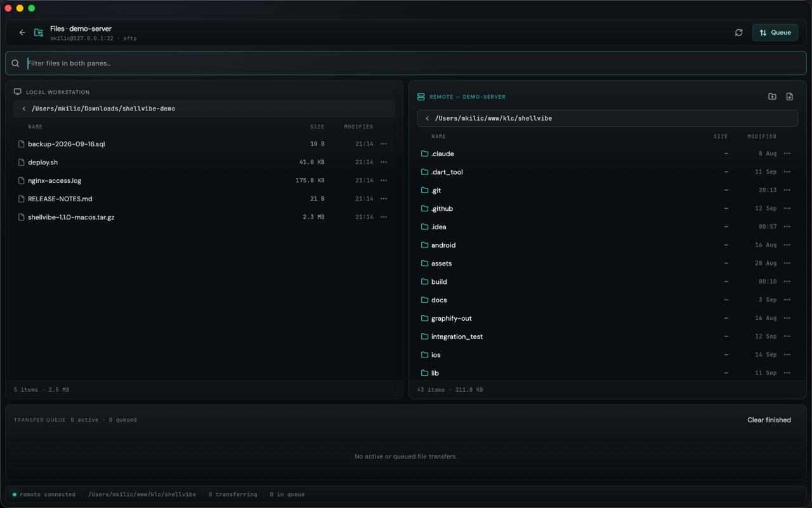812x508 pixels.
Task: Open more options for the docs folder
Action: coord(787,300)
